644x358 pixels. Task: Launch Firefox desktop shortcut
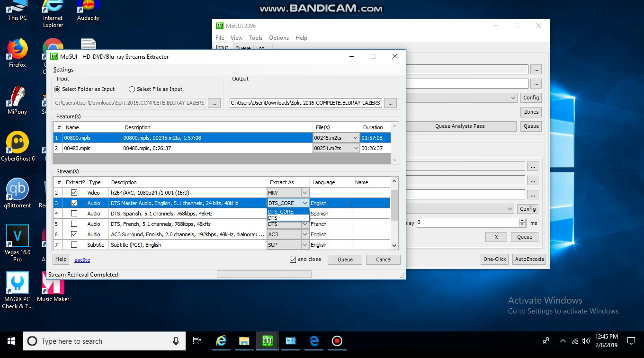[18, 53]
